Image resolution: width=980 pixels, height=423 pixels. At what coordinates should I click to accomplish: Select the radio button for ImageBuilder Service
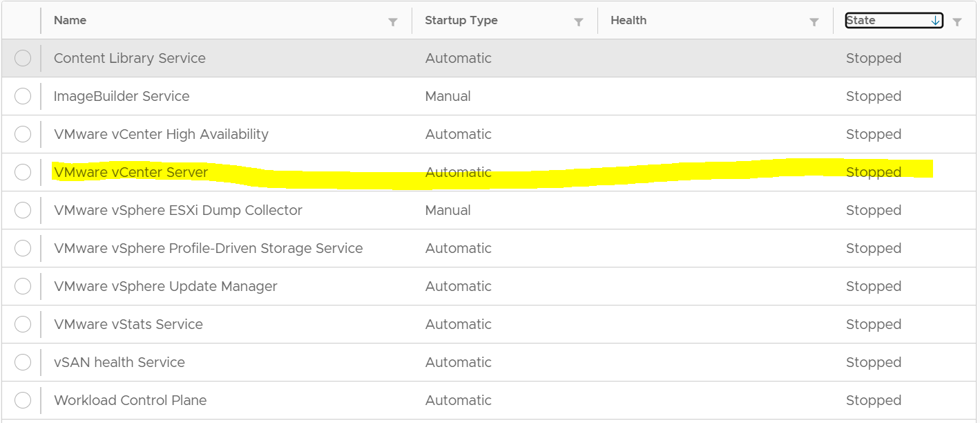[x=23, y=95]
